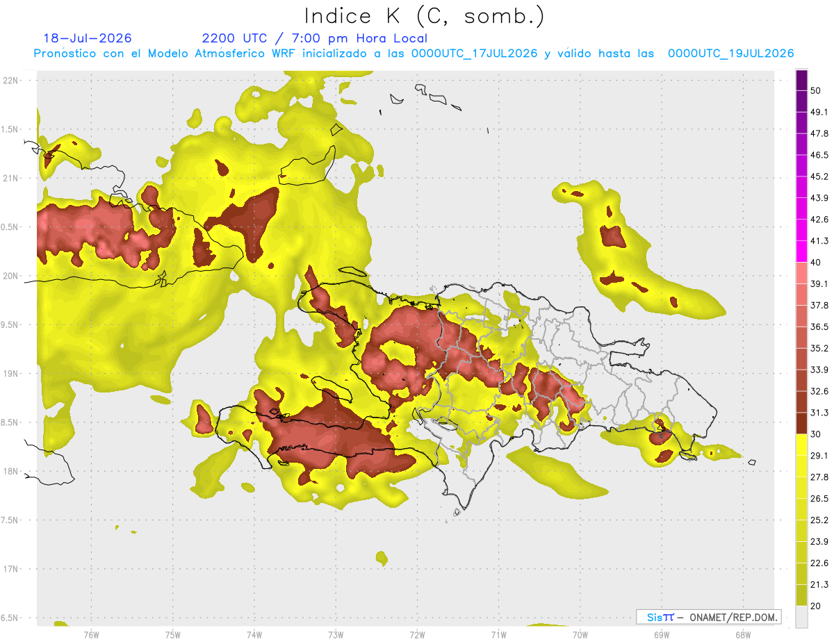Click the "20N" latitude label

point(10,276)
